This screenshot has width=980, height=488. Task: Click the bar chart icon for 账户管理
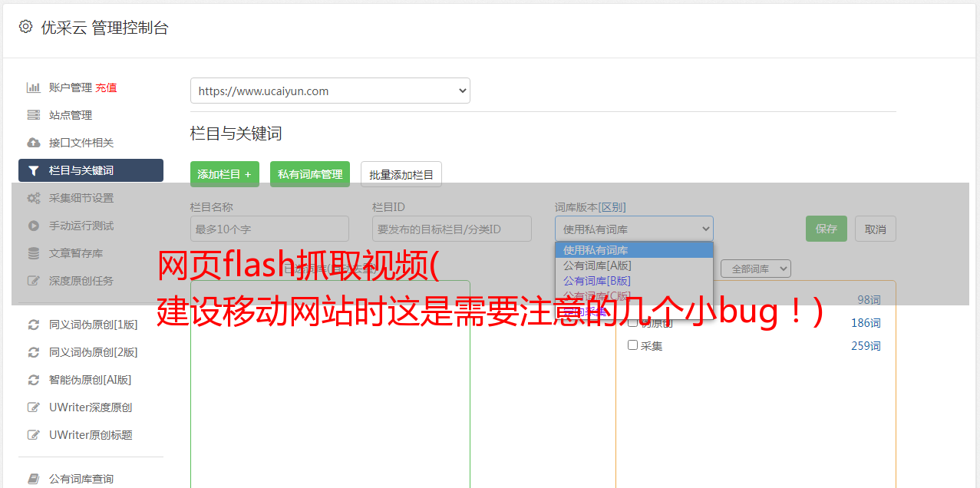(x=34, y=87)
